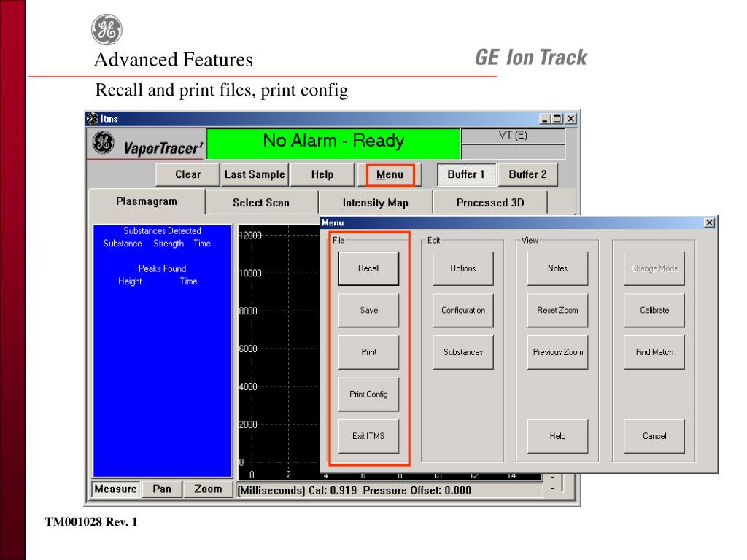Screen dimensions: 747x560
Task: Switch to the Select Scan tab
Action: (x=261, y=203)
